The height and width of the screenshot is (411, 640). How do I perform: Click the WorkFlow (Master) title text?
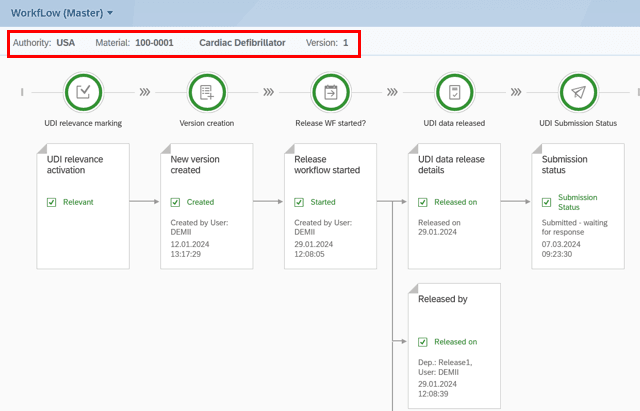(x=57, y=13)
